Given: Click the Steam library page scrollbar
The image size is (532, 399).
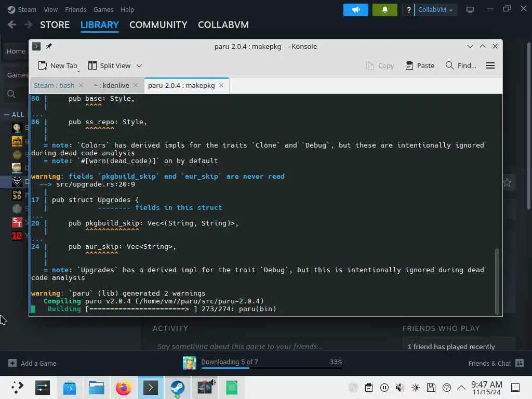Looking at the screenshot, I should pos(529,126).
